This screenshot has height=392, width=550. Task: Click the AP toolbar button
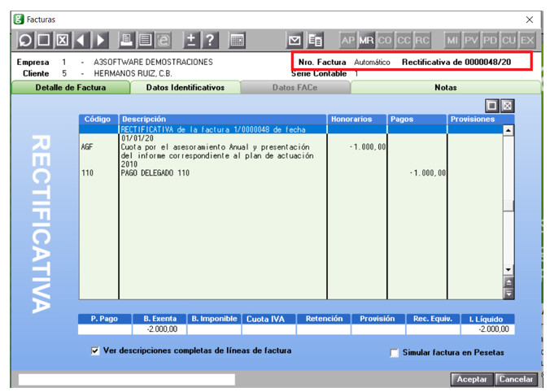(348, 40)
